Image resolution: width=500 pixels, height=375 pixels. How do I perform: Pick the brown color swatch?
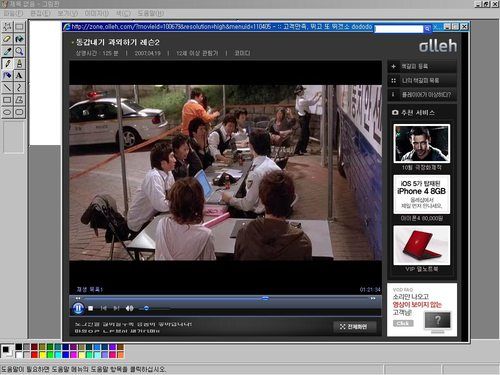[120, 347]
